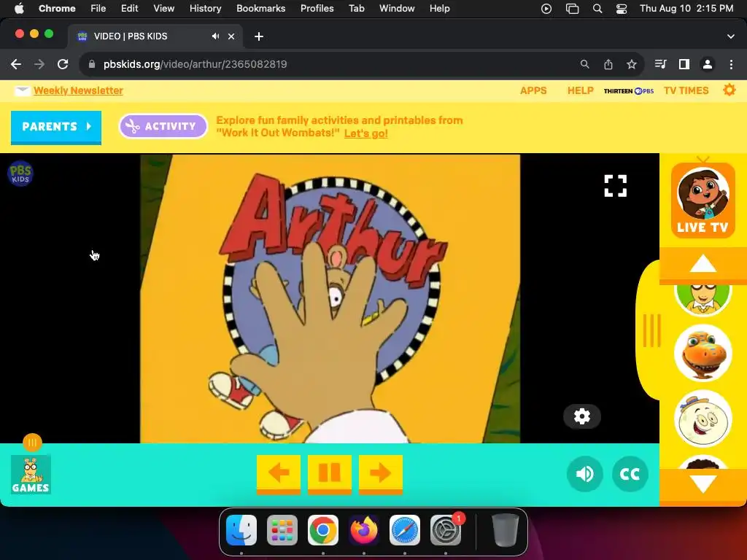Click the newsletter envelope icon

pyautogui.click(x=22, y=90)
